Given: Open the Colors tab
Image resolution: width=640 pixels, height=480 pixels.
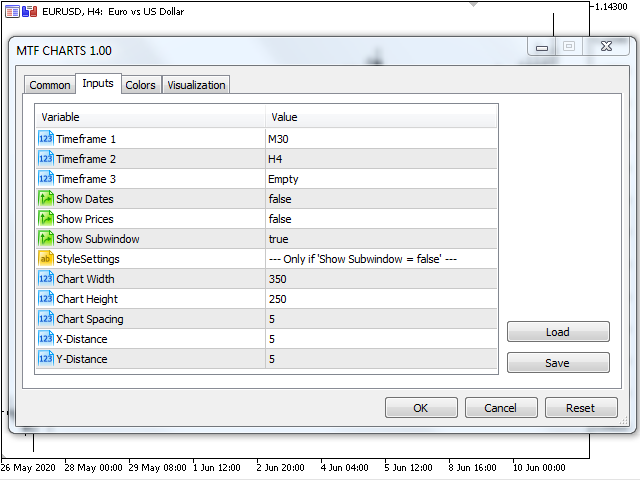Looking at the screenshot, I should click(140, 85).
